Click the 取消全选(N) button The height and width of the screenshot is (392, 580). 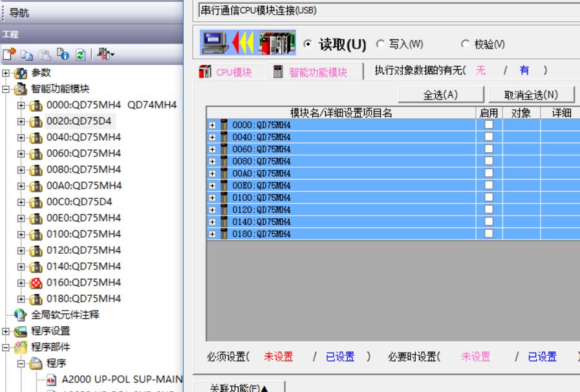click(531, 95)
